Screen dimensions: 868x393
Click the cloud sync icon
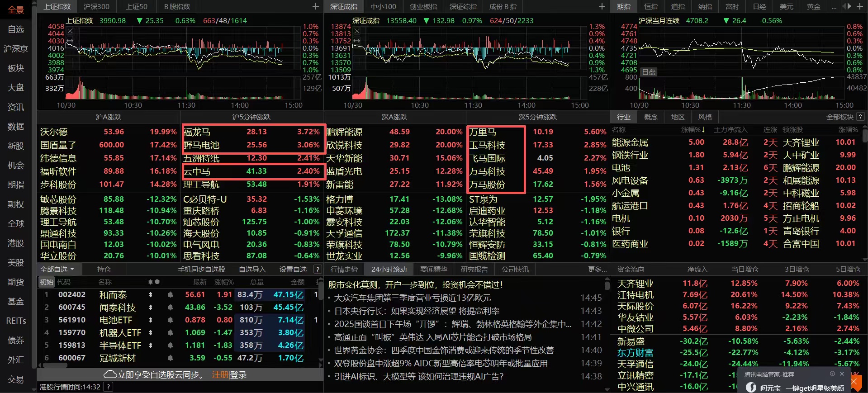[110, 375]
